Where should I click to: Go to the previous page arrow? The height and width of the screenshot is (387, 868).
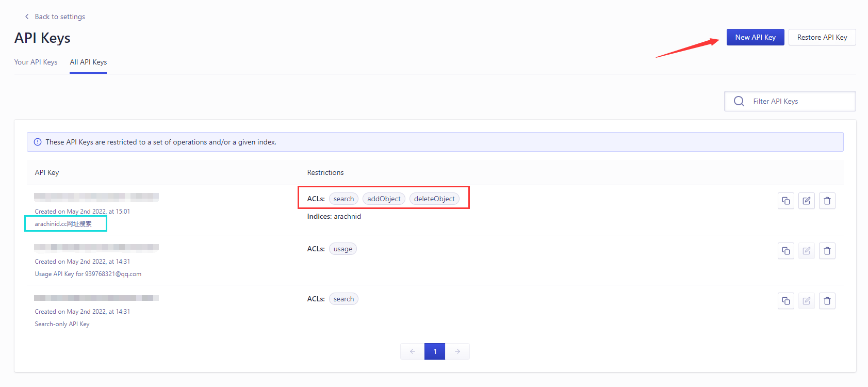pyautogui.click(x=412, y=351)
